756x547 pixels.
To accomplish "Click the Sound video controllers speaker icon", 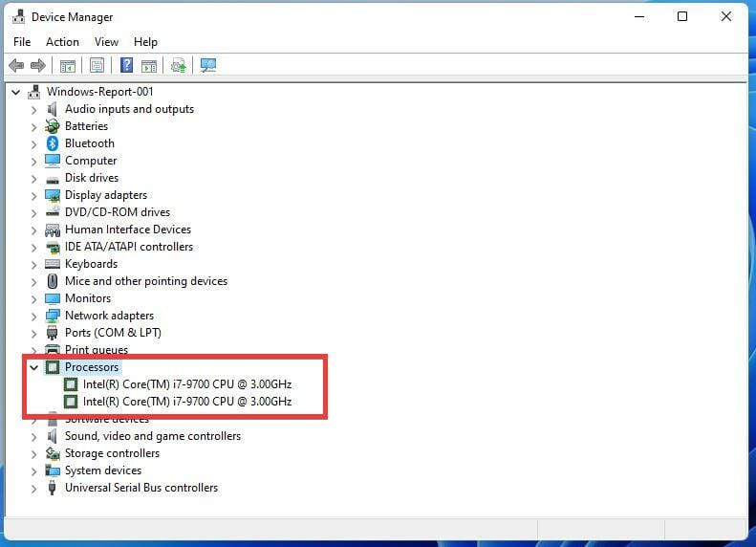I will [52, 436].
